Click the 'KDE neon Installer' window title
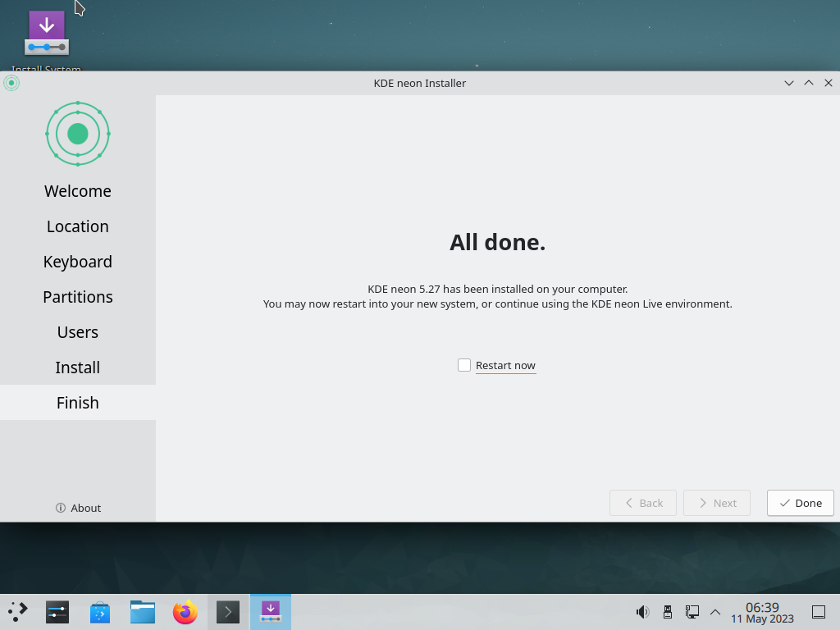The image size is (840, 630). tap(419, 83)
